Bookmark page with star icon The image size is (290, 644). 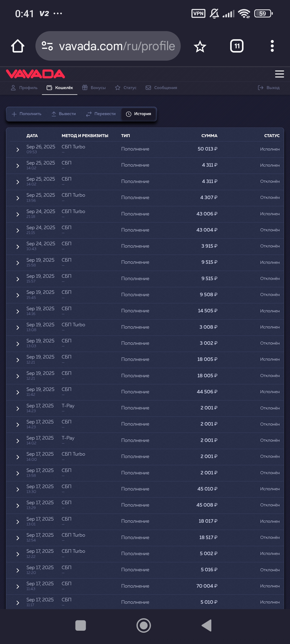point(200,46)
